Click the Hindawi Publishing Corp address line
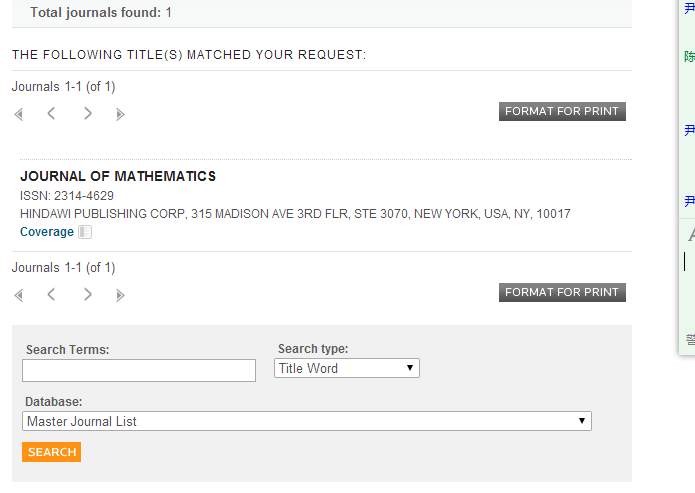Screen dimensions: 695x493 pos(295,214)
